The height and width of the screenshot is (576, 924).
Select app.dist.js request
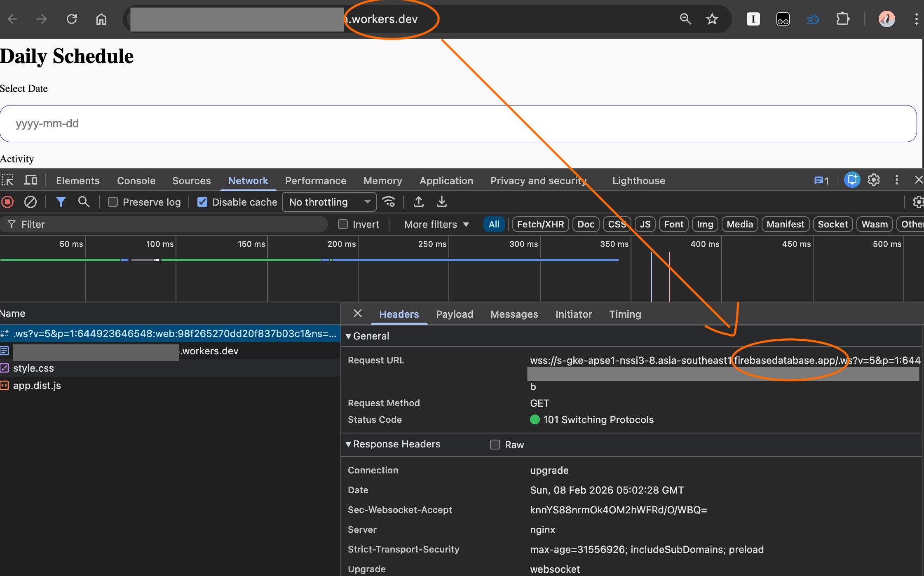point(37,386)
